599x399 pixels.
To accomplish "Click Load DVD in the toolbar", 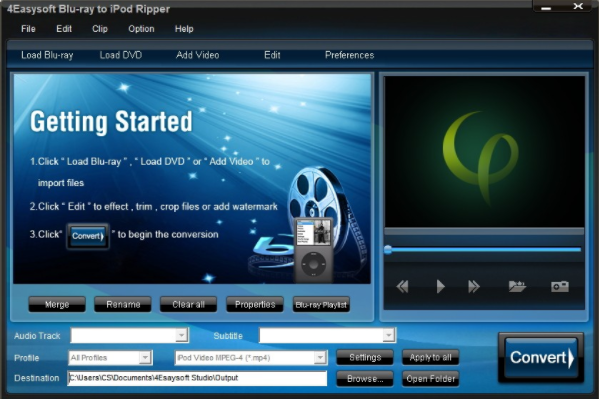I will tap(121, 55).
